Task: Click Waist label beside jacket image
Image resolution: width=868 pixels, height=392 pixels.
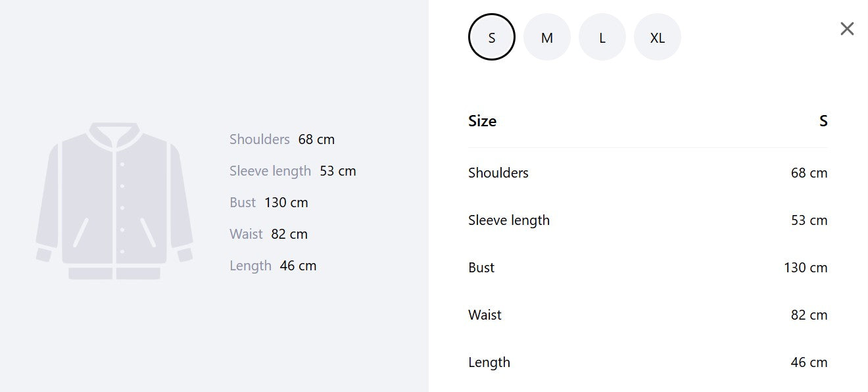Action: click(246, 234)
